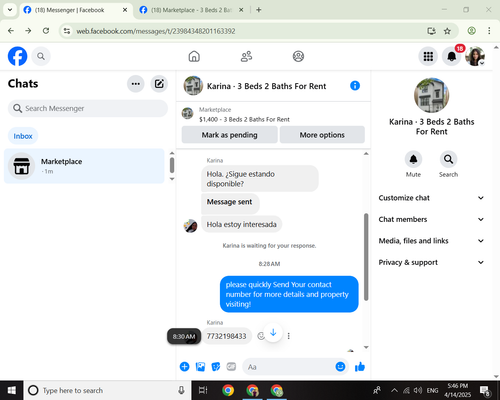Image resolution: width=500 pixels, height=400 pixels.
Task: Open emoji picker in message field
Action: [340, 367]
